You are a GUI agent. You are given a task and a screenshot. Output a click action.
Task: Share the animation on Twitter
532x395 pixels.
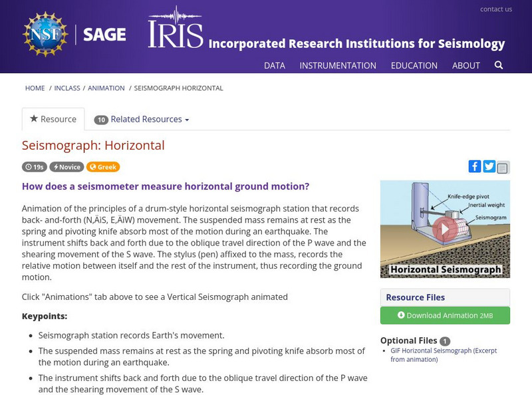coord(487,166)
